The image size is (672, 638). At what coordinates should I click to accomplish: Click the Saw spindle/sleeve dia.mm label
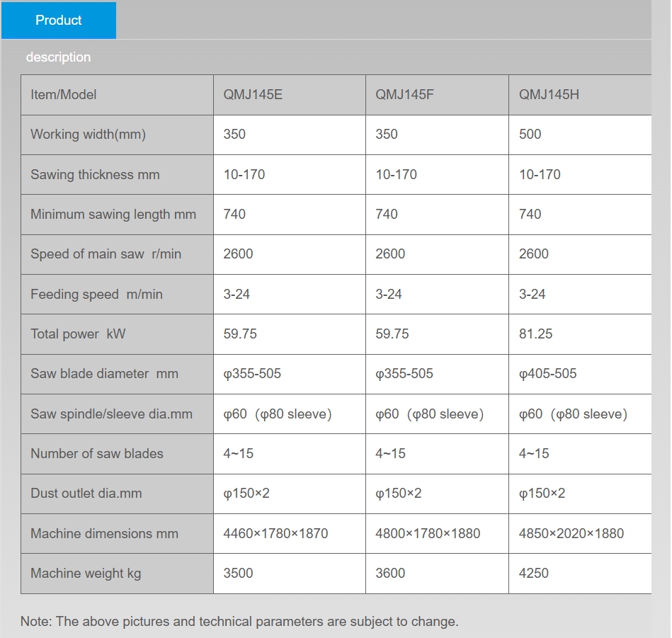pos(111,414)
